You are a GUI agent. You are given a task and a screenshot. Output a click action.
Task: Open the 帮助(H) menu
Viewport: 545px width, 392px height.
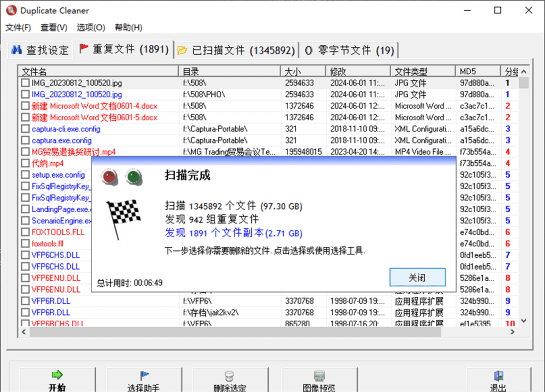pos(129,28)
